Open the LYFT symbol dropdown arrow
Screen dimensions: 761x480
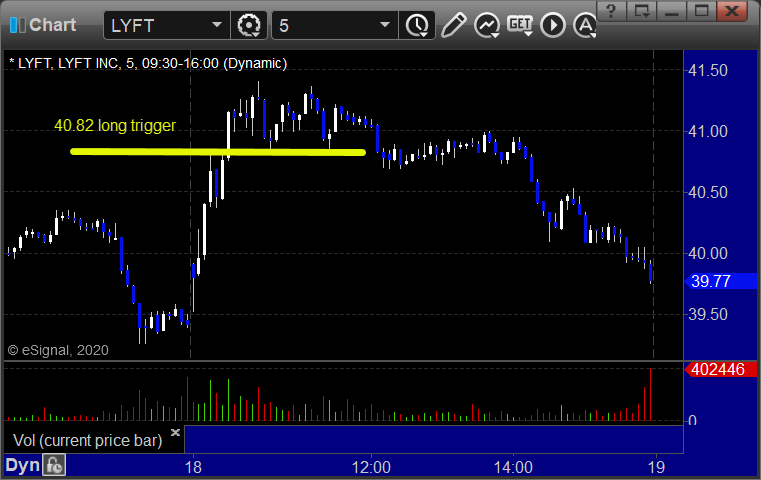point(217,25)
